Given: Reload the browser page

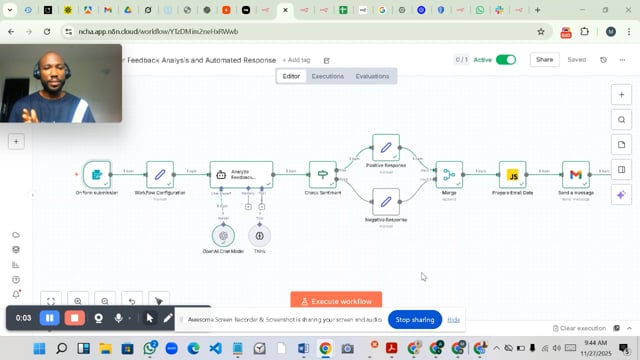Looking at the screenshot, I should [x=47, y=31].
